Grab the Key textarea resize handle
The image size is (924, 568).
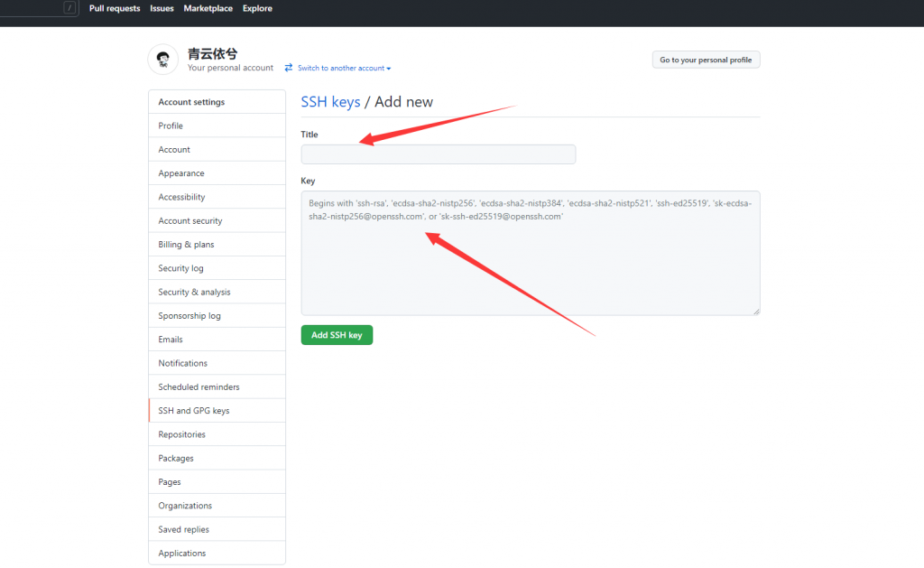coord(756,312)
